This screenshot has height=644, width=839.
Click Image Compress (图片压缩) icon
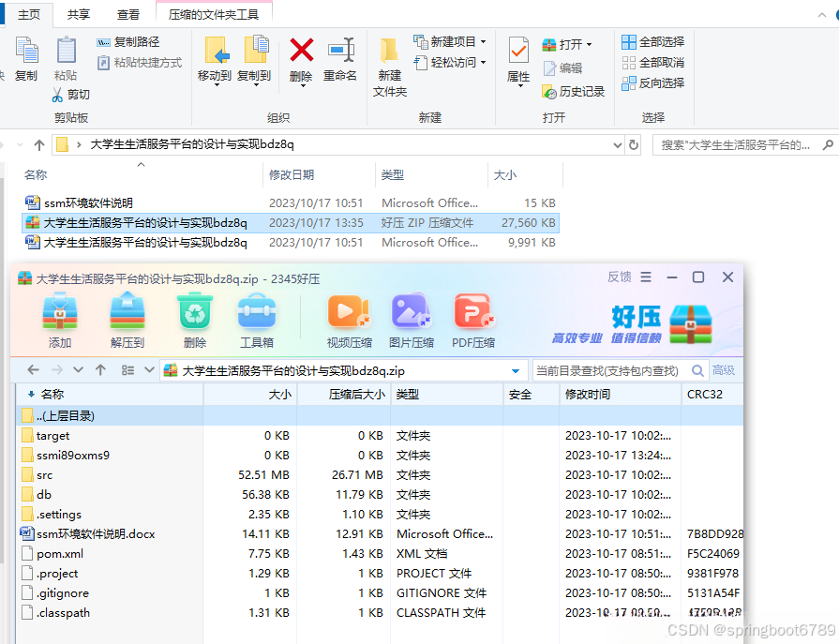tap(411, 311)
